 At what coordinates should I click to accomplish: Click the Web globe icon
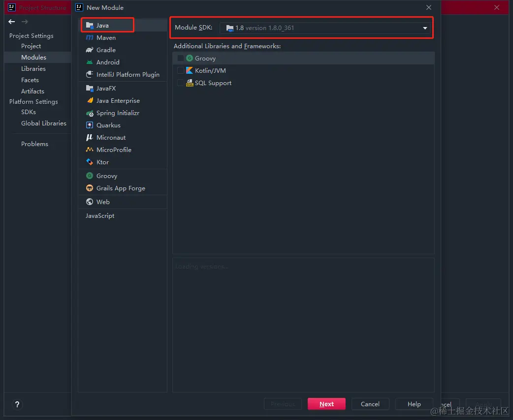coord(89,202)
